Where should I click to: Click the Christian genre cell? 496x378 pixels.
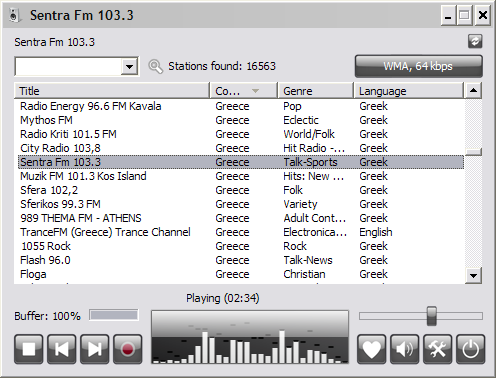(304, 274)
